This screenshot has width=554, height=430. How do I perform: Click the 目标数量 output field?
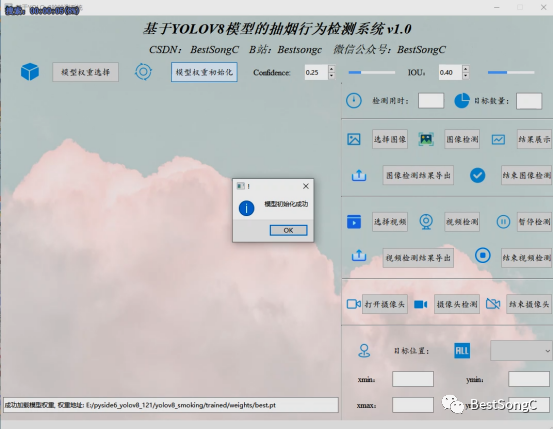click(x=529, y=101)
